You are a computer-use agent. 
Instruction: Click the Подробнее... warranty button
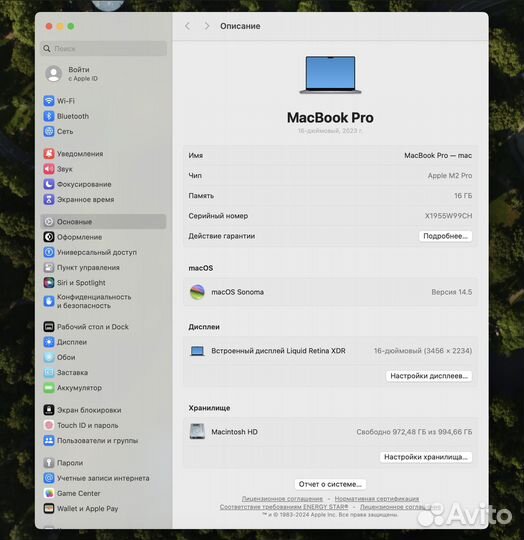tap(445, 236)
